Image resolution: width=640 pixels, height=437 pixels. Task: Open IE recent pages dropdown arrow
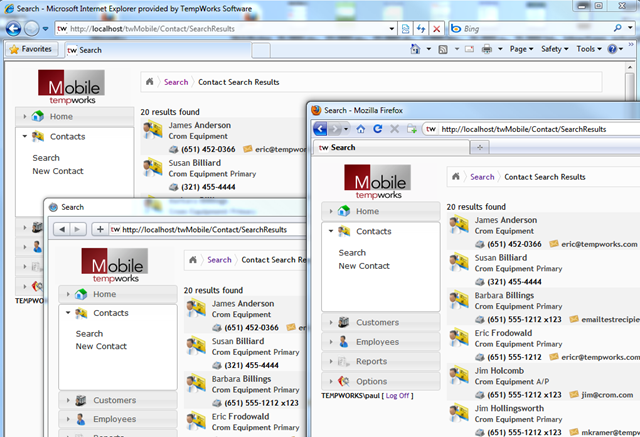click(x=45, y=29)
